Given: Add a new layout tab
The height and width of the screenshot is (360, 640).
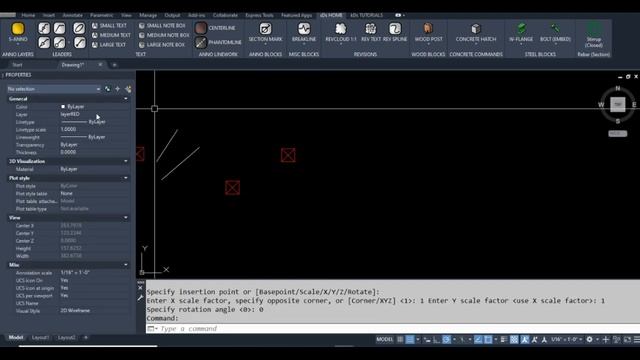Looking at the screenshot, I should 86,338.
